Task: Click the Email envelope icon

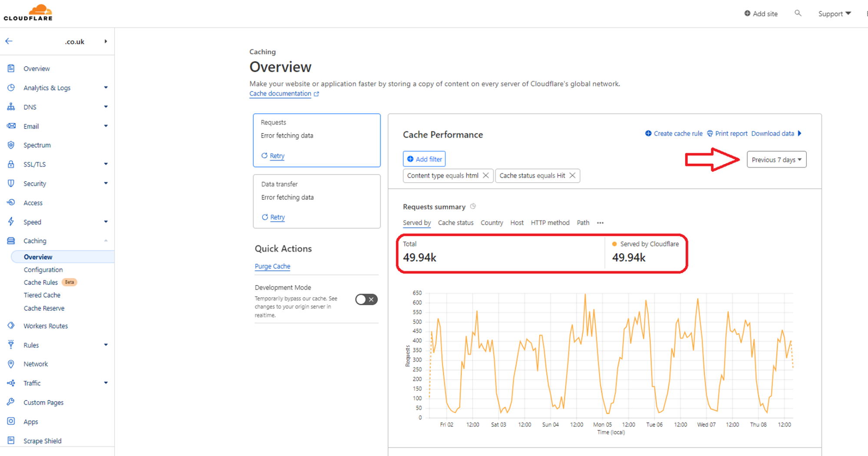Action: [11, 126]
